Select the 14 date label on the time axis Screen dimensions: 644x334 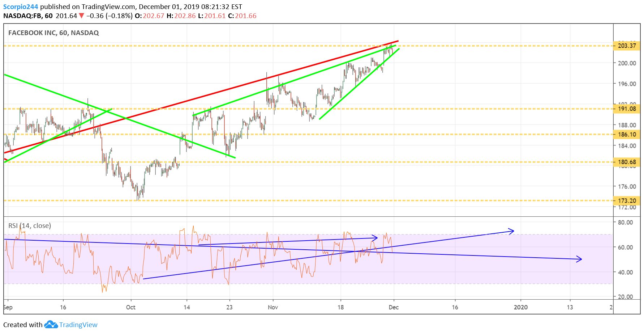[186, 307]
